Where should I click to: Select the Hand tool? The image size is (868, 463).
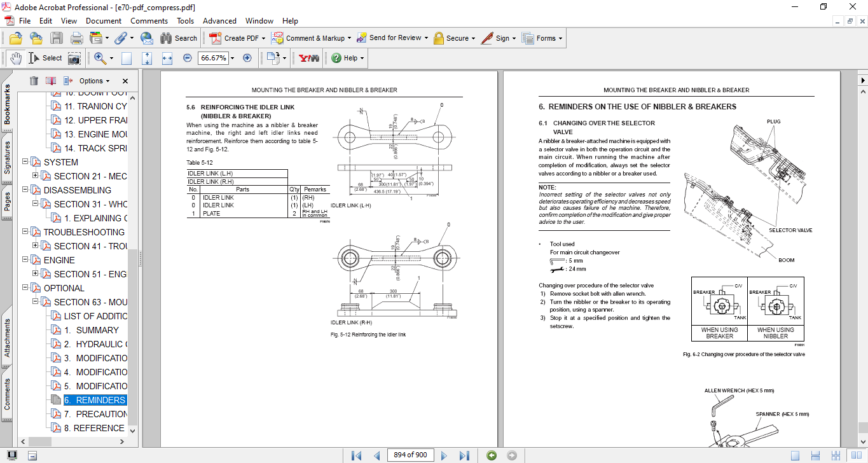coord(16,58)
